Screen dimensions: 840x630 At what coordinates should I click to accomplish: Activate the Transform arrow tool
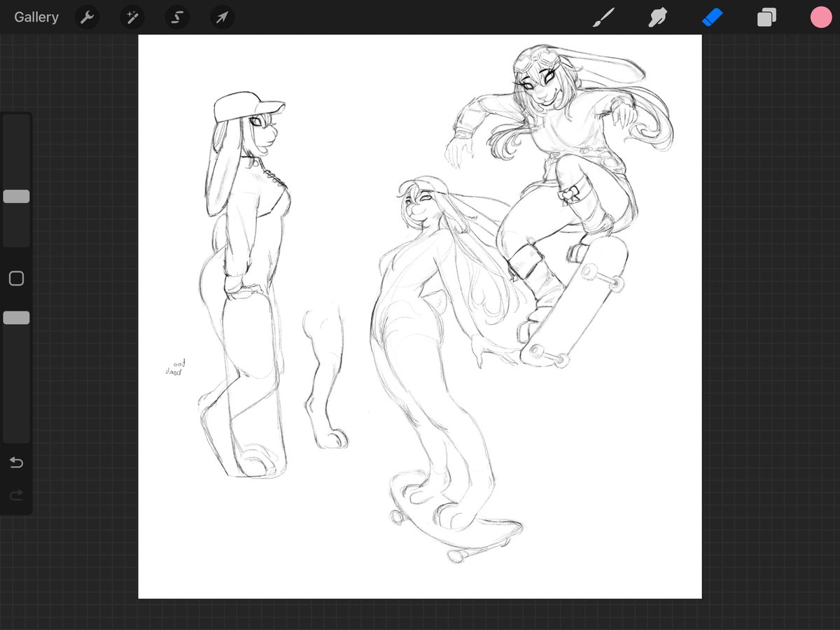[x=222, y=17]
